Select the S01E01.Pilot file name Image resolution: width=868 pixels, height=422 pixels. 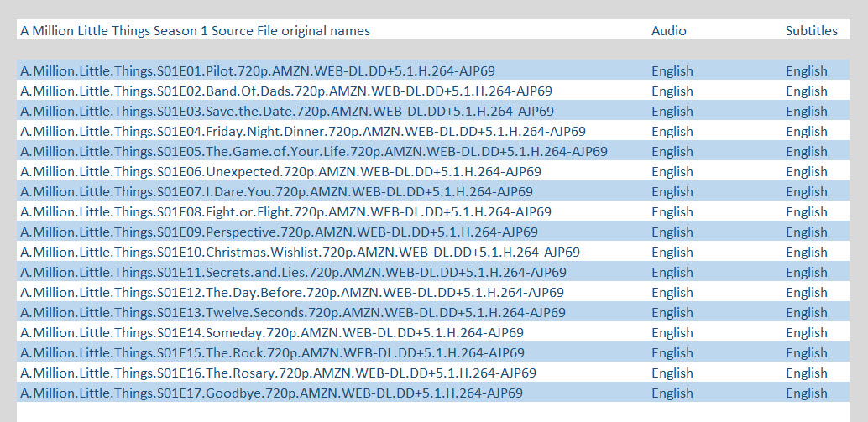[x=258, y=70]
